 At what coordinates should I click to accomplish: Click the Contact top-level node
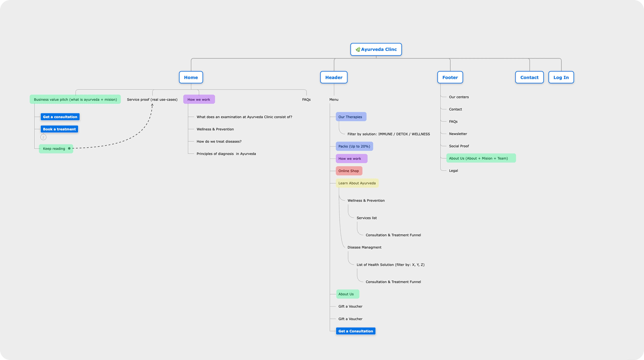click(529, 77)
